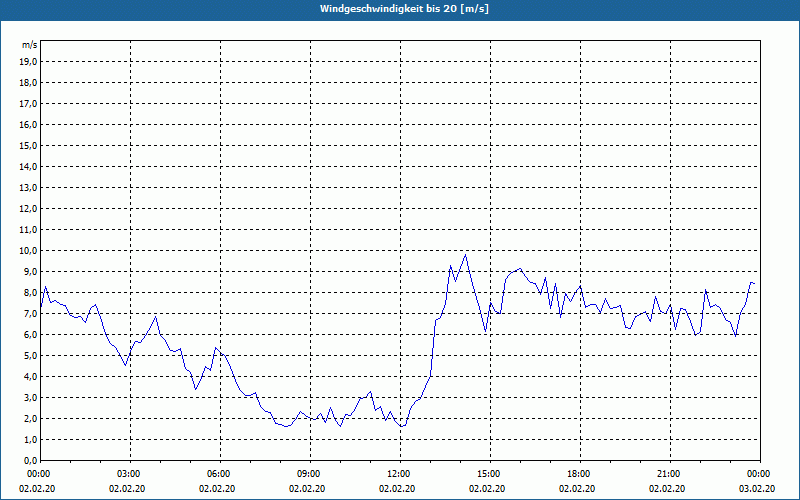Image resolution: width=800 pixels, height=500 pixels.
Task: Click the "02.02.20" date under 06:00
Action: click(x=217, y=489)
